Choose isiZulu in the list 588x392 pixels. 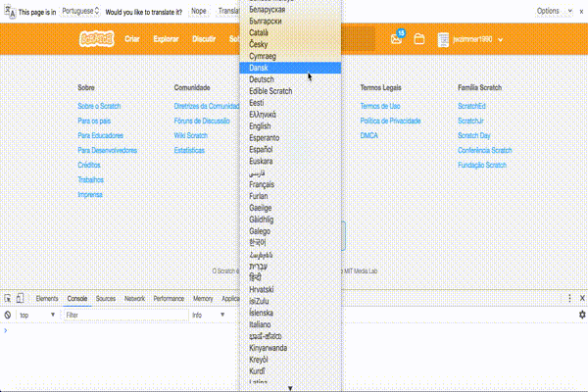(x=290, y=301)
